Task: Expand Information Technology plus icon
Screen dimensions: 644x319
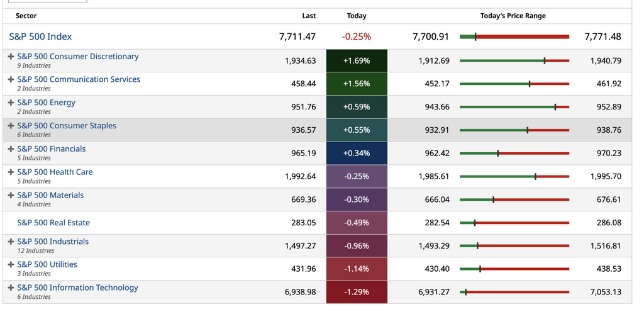Action: click(x=11, y=288)
